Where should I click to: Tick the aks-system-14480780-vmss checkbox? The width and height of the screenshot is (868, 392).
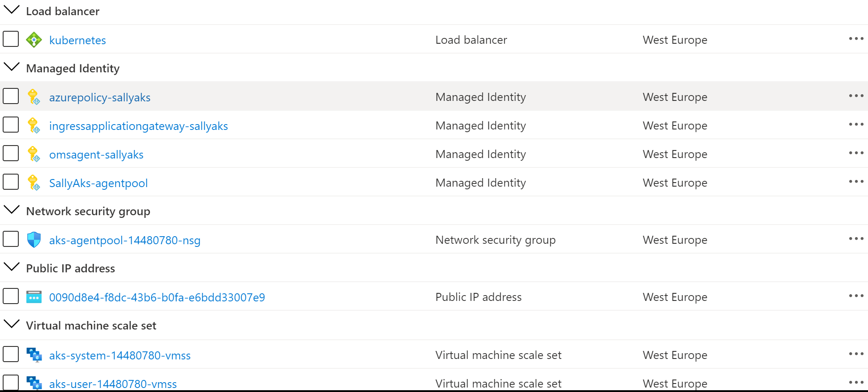point(11,354)
